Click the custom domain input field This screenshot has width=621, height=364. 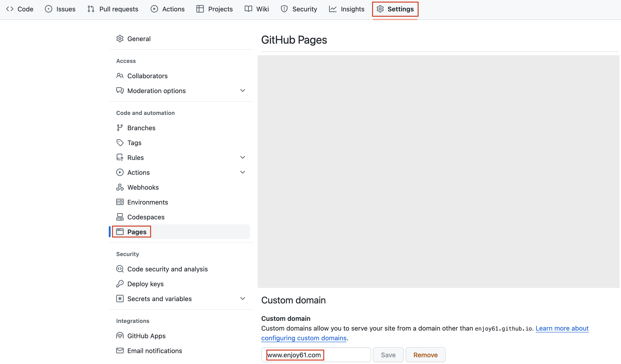tap(316, 355)
